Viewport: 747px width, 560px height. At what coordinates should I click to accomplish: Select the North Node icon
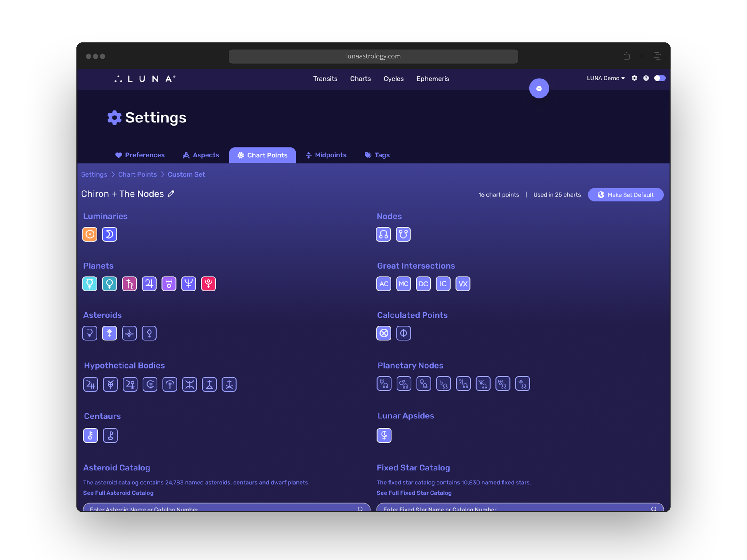click(383, 234)
